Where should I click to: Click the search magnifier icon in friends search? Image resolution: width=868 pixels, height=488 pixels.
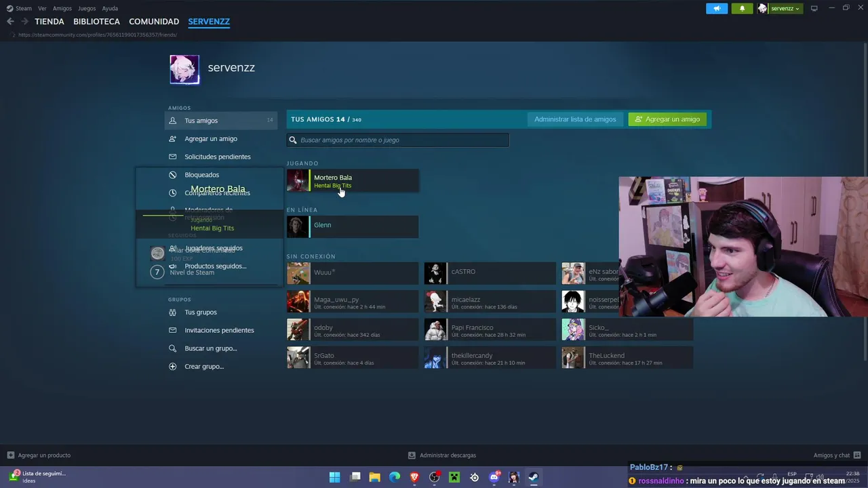tap(293, 140)
